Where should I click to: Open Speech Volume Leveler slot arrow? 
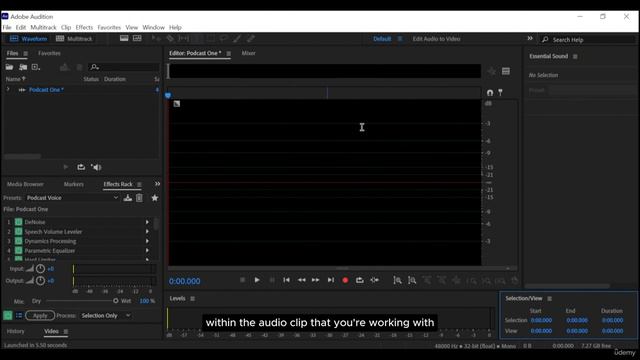point(147,231)
